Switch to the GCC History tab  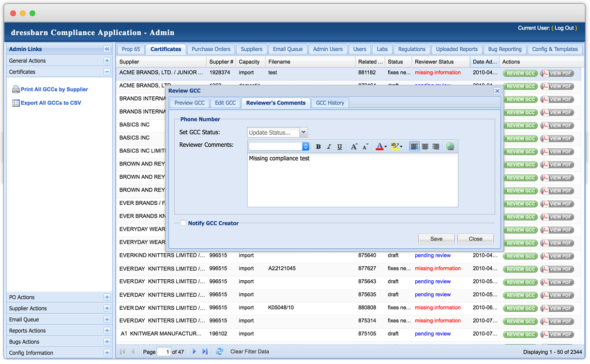[x=330, y=103]
